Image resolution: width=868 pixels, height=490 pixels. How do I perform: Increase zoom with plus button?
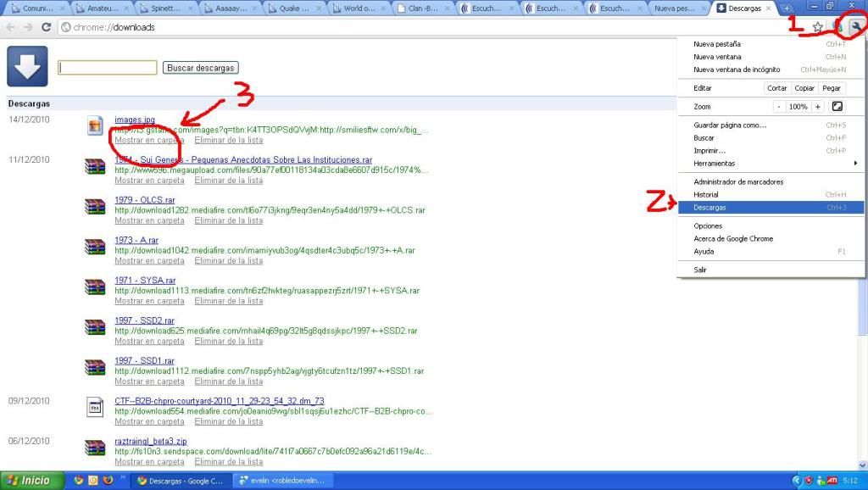tap(818, 106)
